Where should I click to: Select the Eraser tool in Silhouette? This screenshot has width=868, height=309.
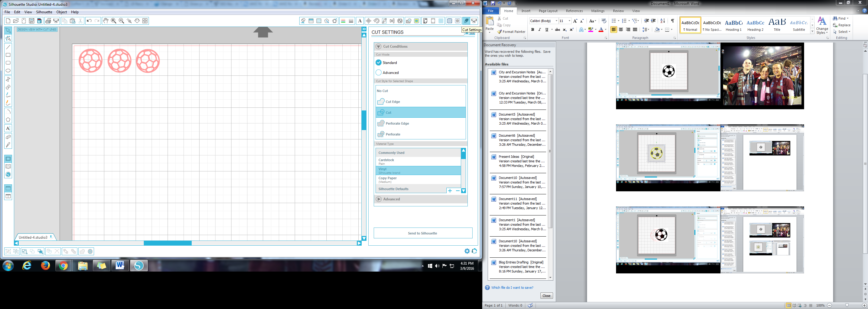8,137
